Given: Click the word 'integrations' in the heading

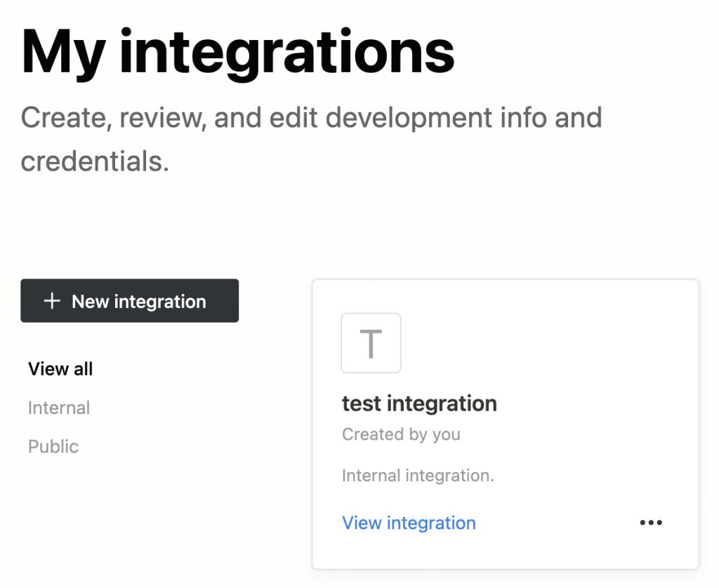Looking at the screenshot, I should [x=287, y=53].
